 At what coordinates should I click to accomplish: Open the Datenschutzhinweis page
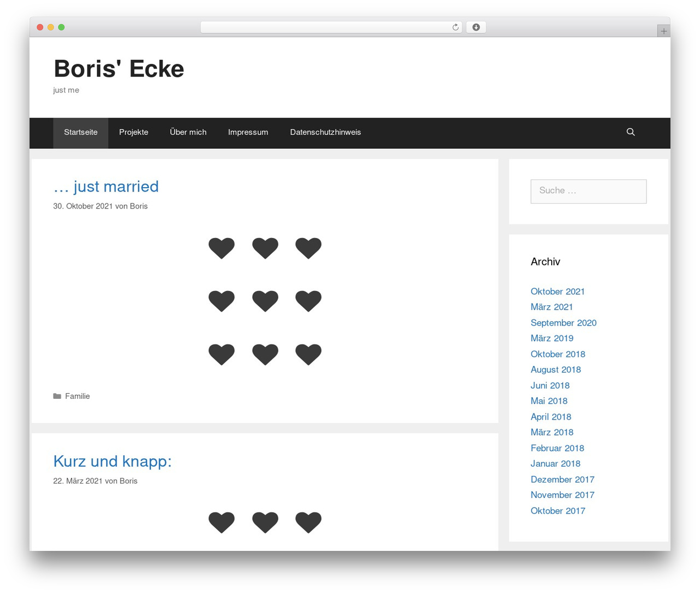[325, 132]
